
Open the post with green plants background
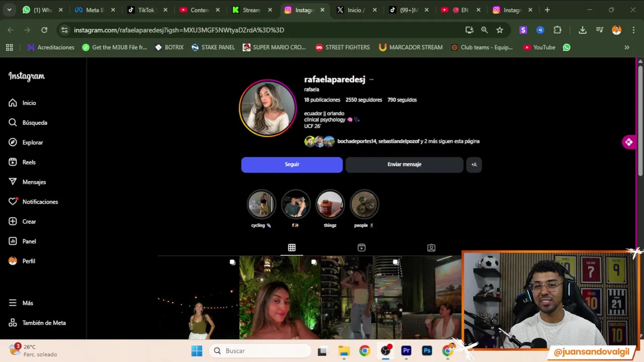280,298
